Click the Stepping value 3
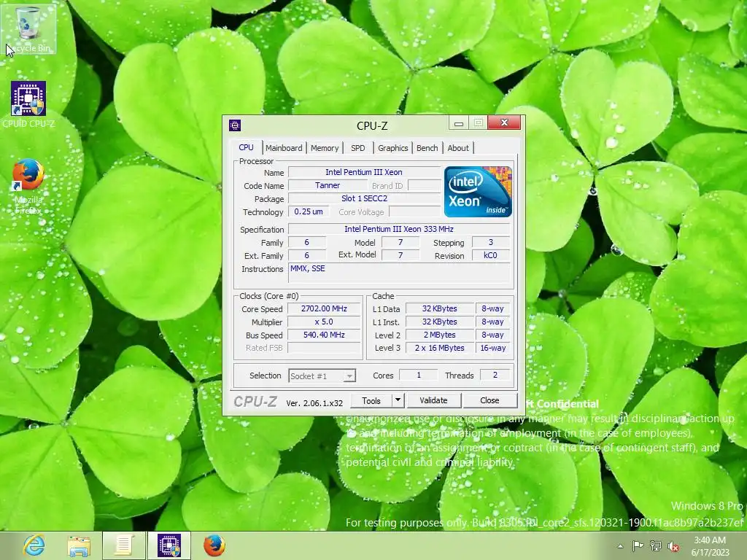This screenshot has height=560, width=747. [x=490, y=242]
